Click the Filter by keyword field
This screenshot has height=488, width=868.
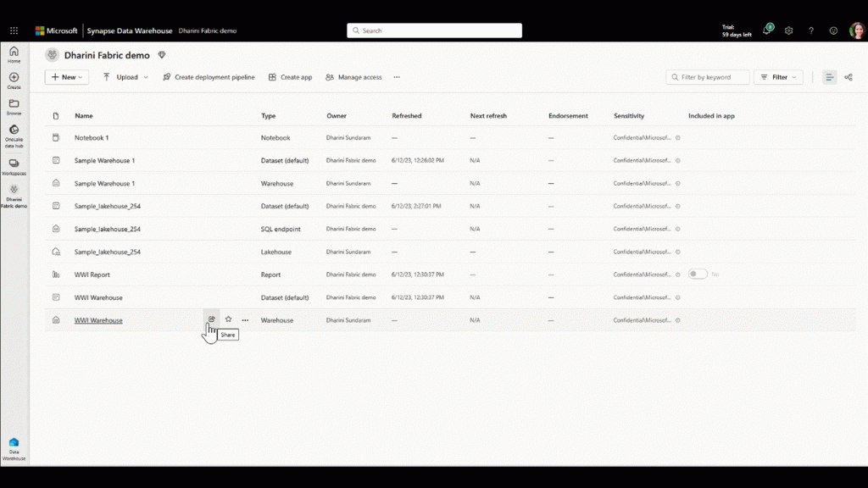tap(708, 77)
